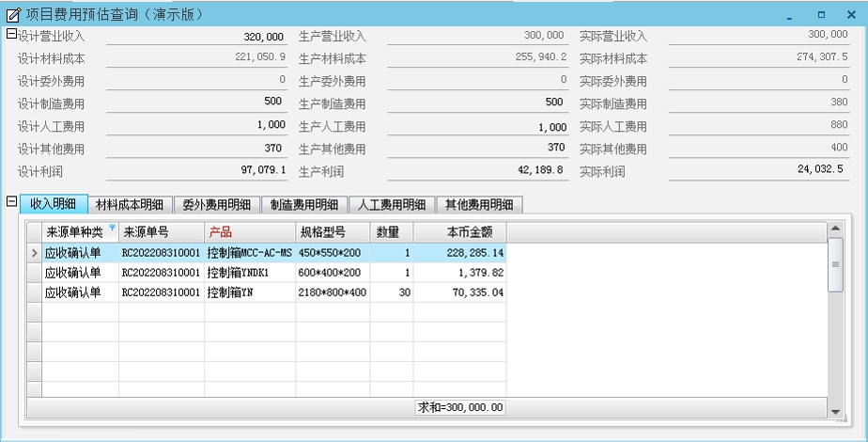Image resolution: width=868 pixels, height=442 pixels.
Task: Go to the 人工费用明细 tab
Action: click(x=391, y=205)
